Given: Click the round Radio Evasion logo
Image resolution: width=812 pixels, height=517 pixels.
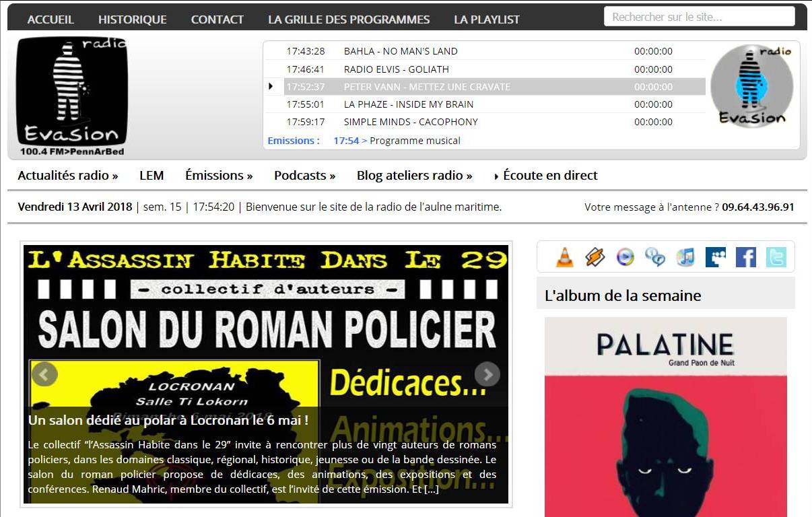Looking at the screenshot, I should point(752,85).
